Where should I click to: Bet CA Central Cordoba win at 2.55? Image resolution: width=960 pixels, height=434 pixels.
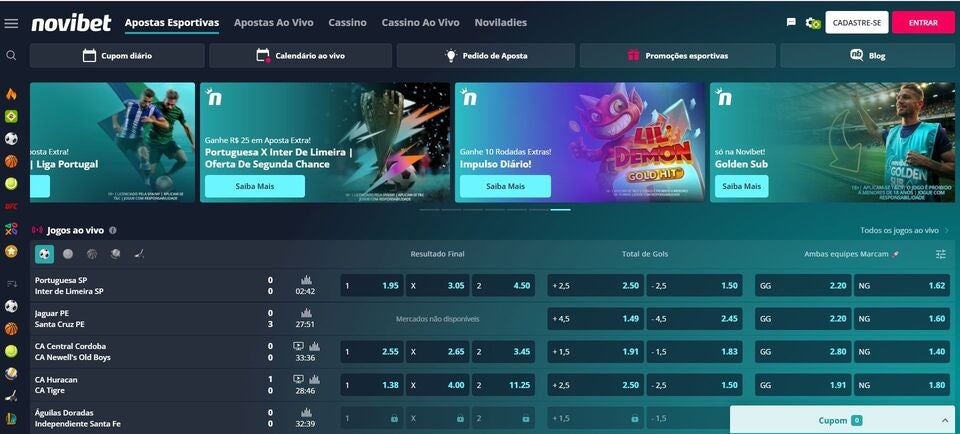click(x=372, y=351)
